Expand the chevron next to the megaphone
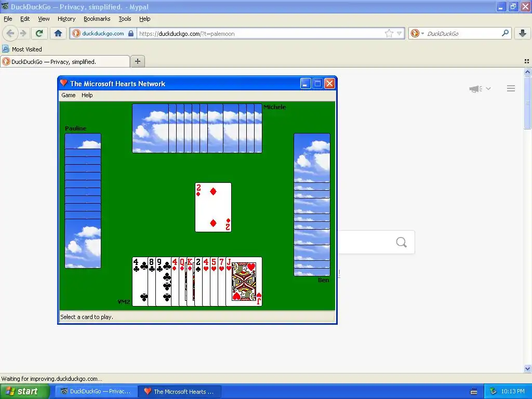This screenshot has height=399, width=532. (488, 88)
